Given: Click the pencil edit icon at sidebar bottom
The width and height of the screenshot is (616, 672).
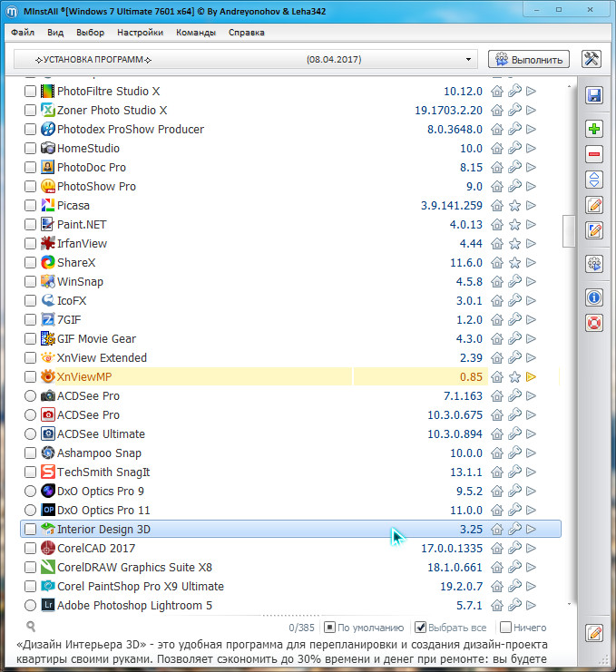Looking at the screenshot, I should click(x=594, y=633).
